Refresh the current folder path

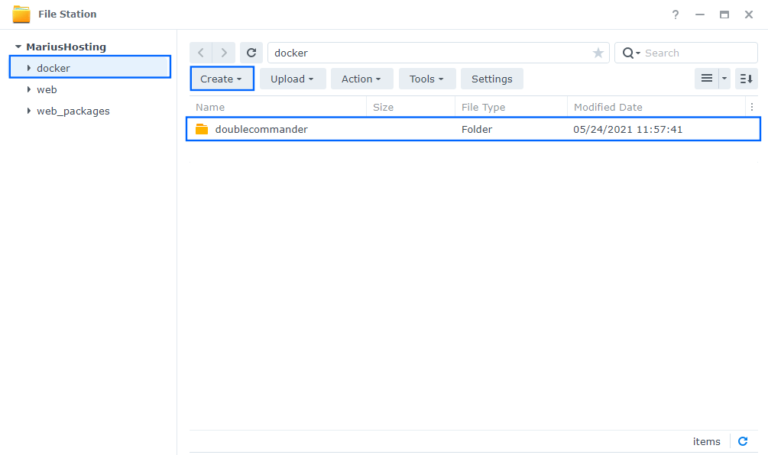pyautogui.click(x=252, y=53)
